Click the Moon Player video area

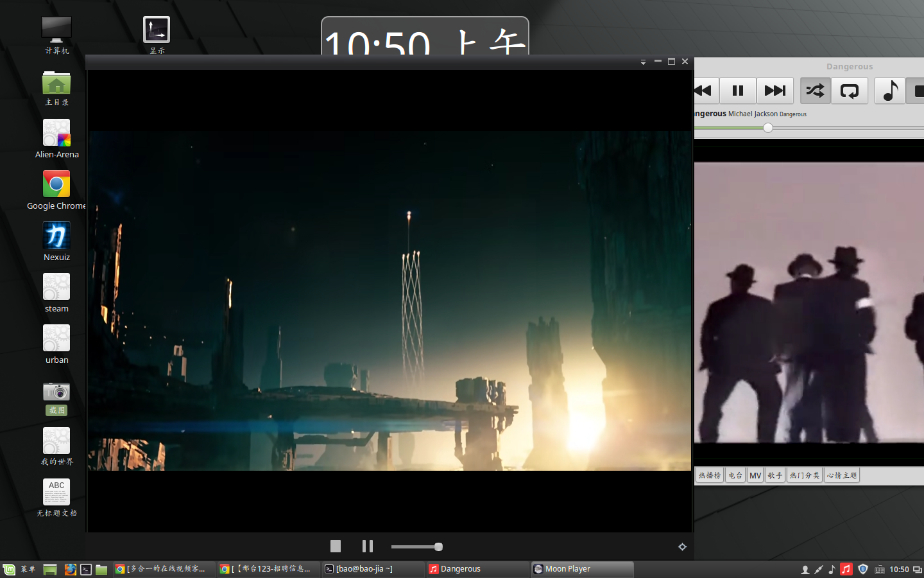click(390, 301)
